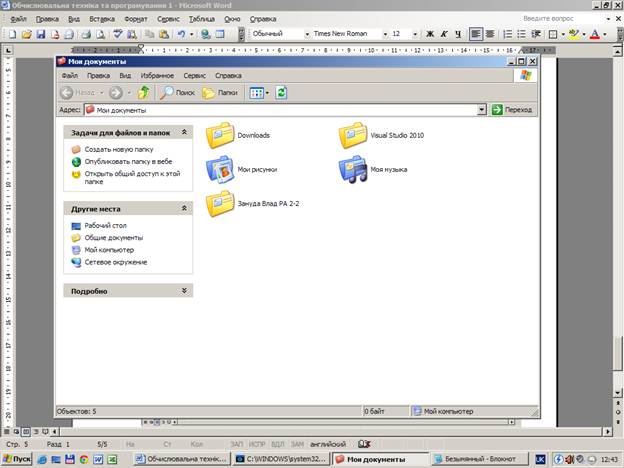
Task: Click the Save floppy icon in Word toolbar
Action: (x=41, y=34)
